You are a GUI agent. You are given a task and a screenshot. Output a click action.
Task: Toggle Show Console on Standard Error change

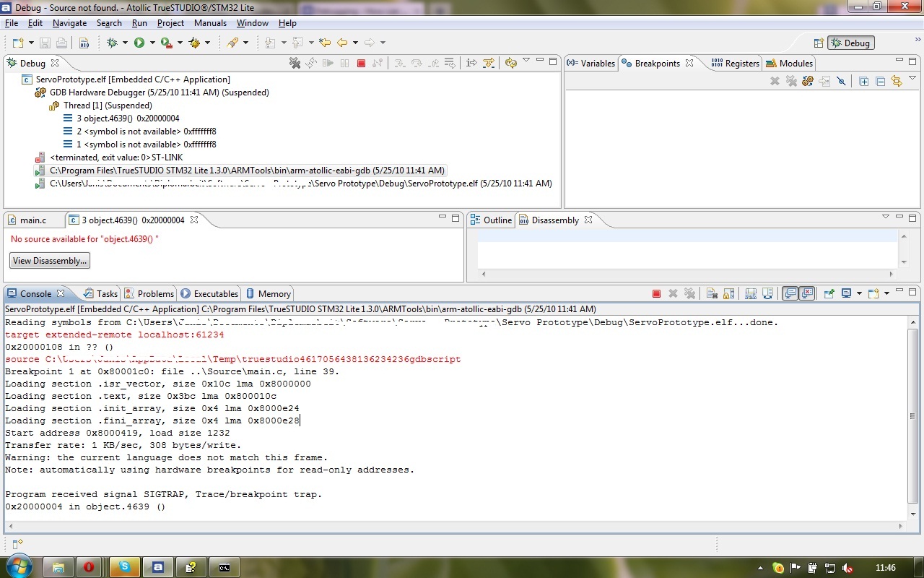tap(807, 293)
